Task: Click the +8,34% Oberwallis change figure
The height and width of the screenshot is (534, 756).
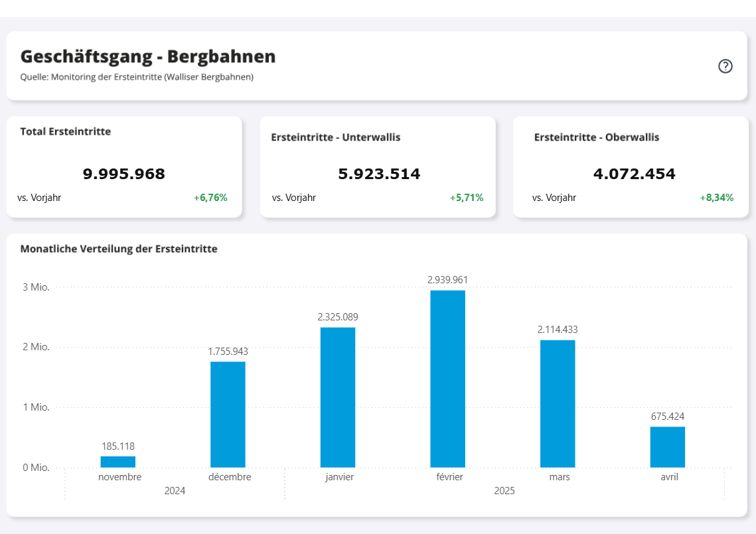Action: pos(716,198)
